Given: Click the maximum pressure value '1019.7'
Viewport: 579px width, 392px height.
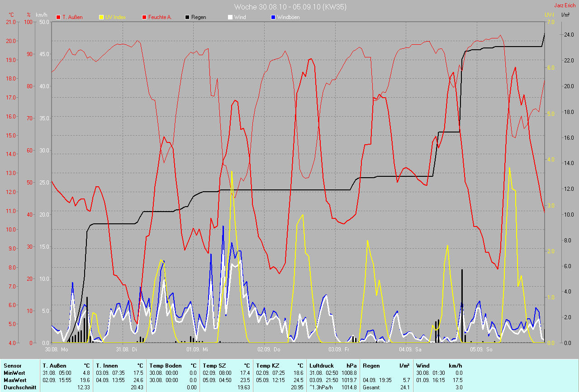Looking at the screenshot, I should 349,380.
